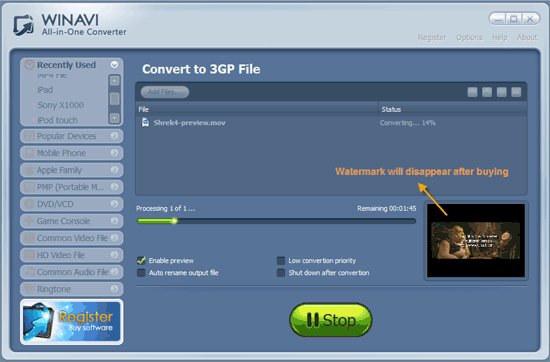Open the Register menu item
550x362 pixels.
point(432,38)
